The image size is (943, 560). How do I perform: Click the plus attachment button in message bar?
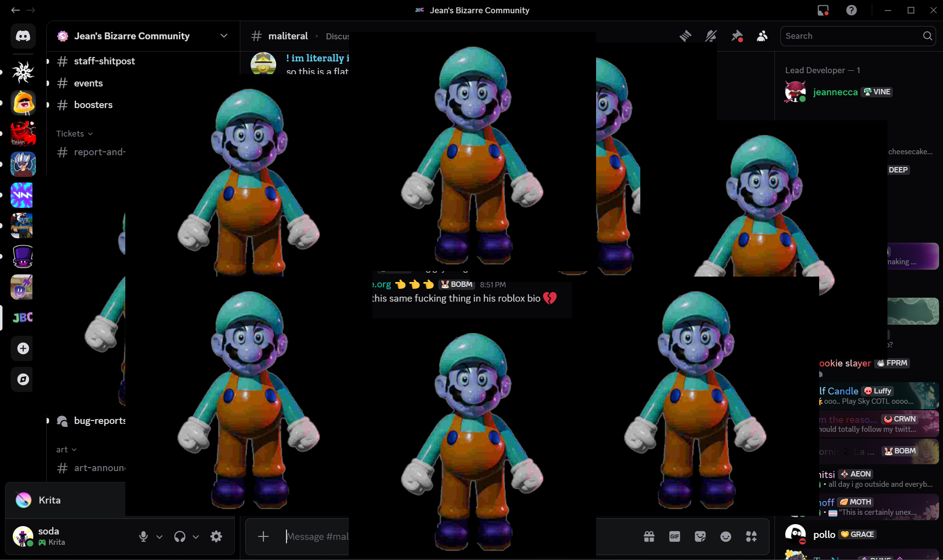click(x=263, y=536)
